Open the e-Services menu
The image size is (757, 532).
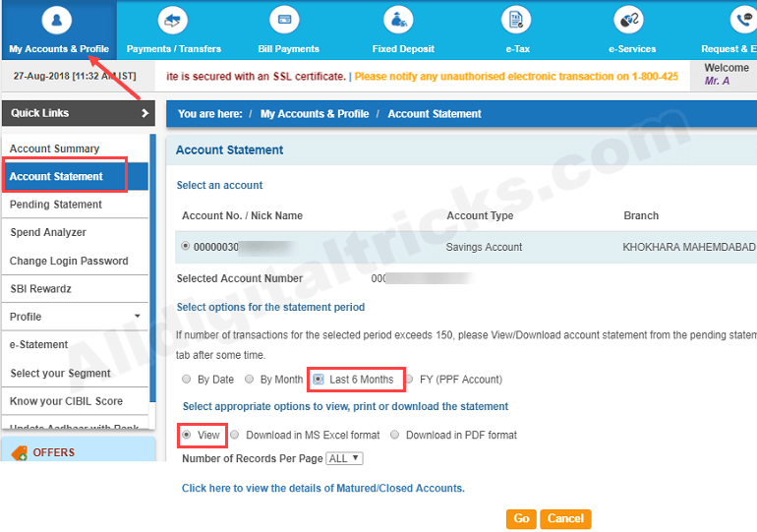[x=632, y=49]
